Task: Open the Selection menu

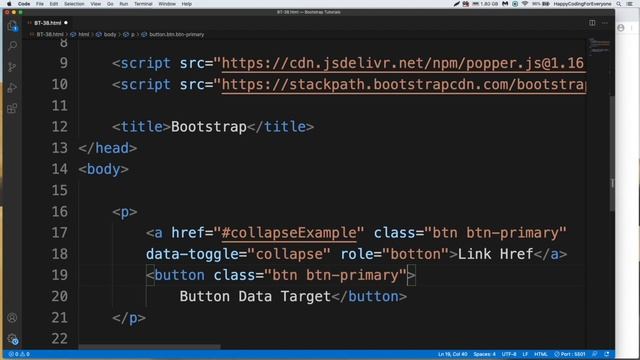Action: [74, 4]
